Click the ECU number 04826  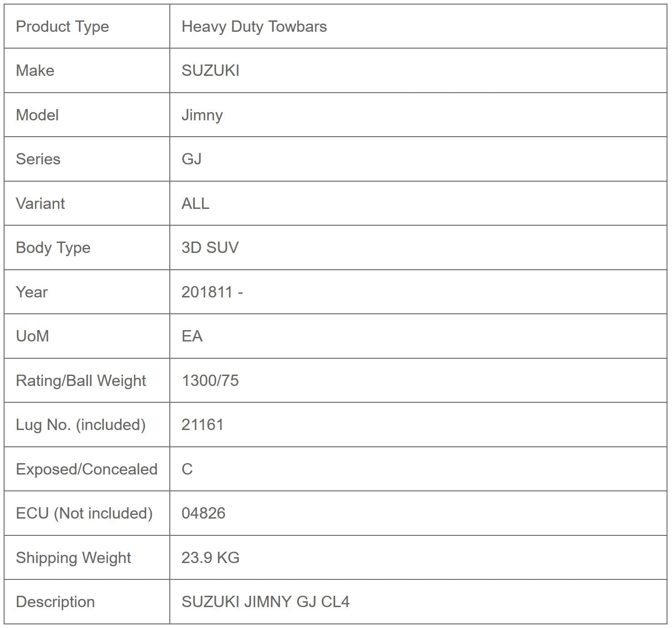tap(203, 513)
